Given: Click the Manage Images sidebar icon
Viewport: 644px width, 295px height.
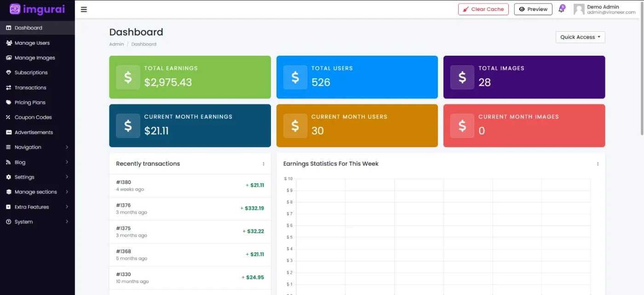Looking at the screenshot, I should point(8,58).
